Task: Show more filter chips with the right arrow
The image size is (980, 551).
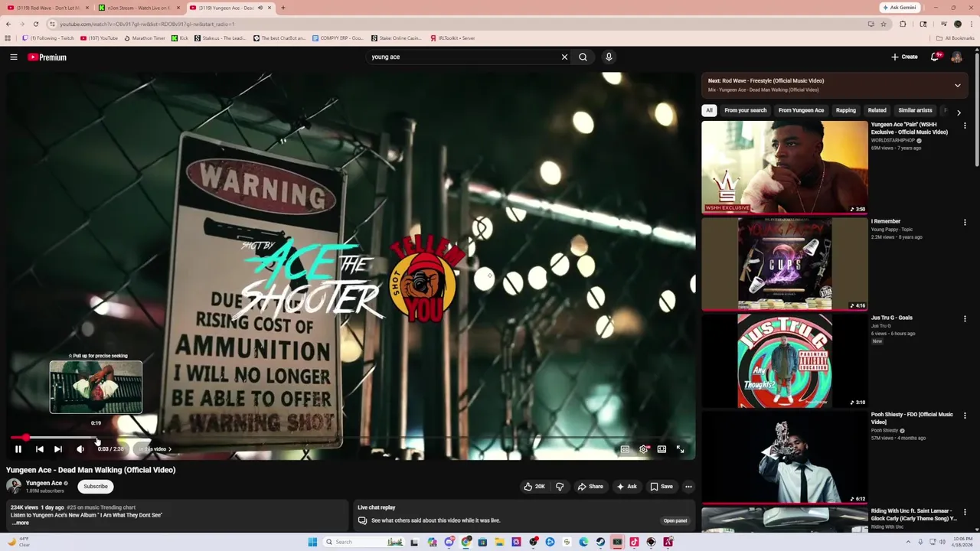Action: (959, 112)
